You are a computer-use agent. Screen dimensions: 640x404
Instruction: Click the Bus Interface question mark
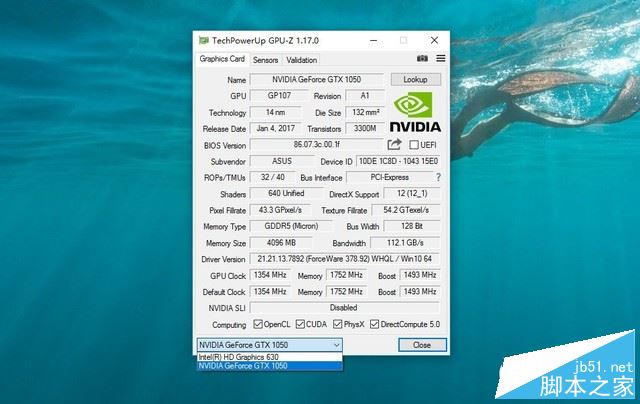tap(438, 177)
